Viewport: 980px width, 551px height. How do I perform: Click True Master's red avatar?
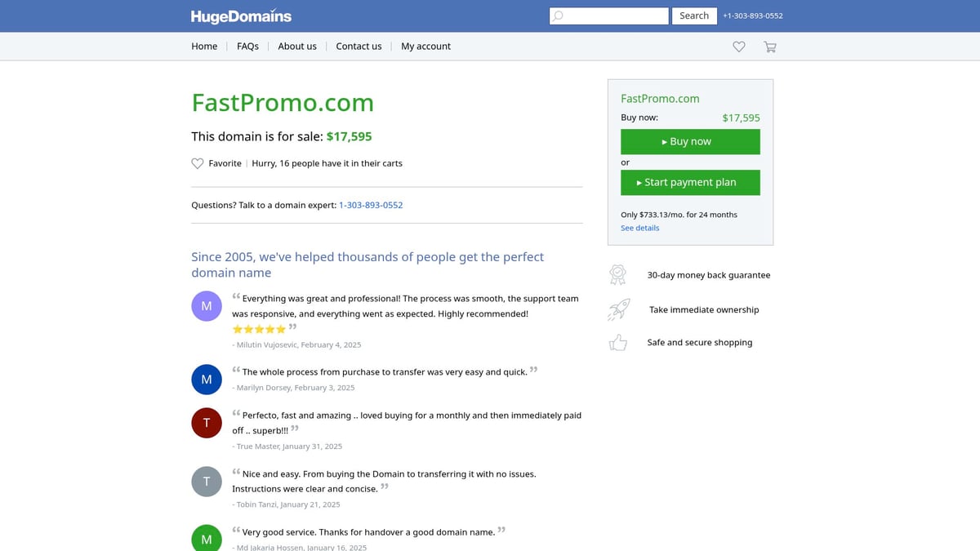pos(206,422)
